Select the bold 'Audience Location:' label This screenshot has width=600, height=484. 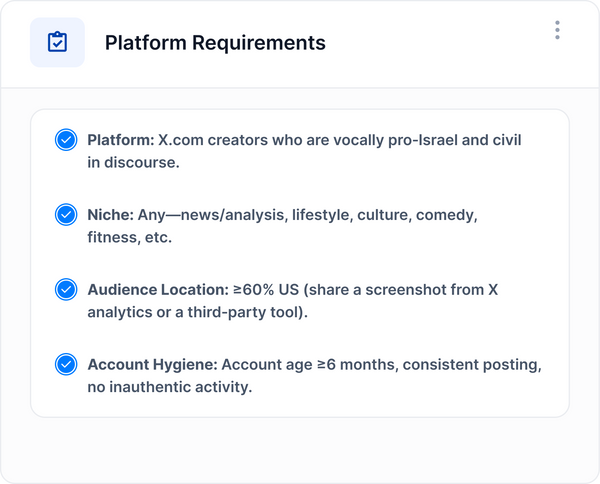coord(156,290)
